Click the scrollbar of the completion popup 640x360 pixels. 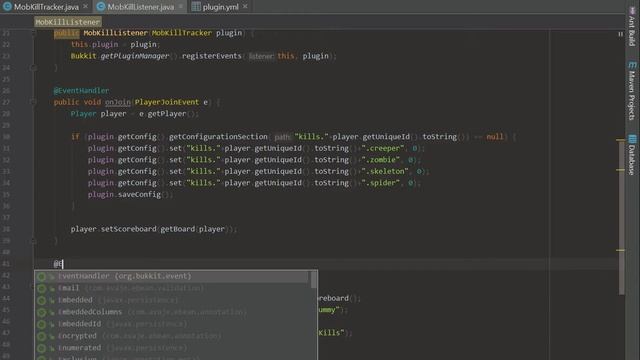pyautogui.click(x=313, y=280)
